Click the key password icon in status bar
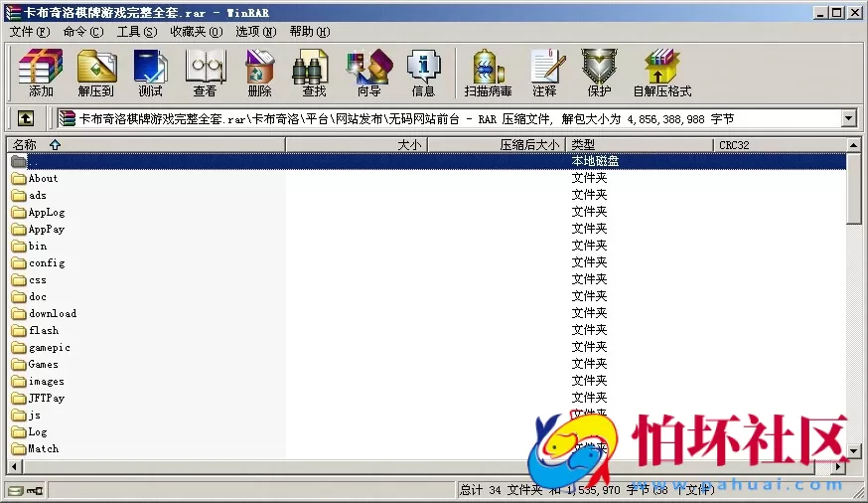Image resolution: width=868 pixels, height=503 pixels. tap(35, 490)
